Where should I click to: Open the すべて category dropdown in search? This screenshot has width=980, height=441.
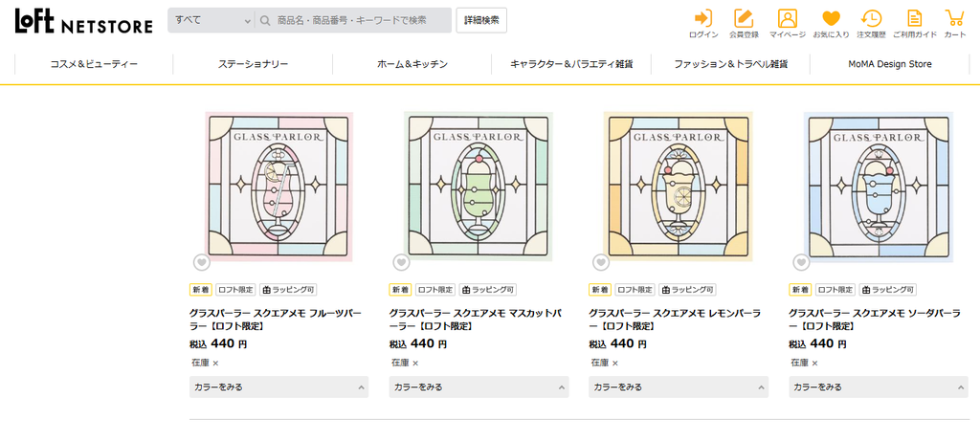[212, 20]
